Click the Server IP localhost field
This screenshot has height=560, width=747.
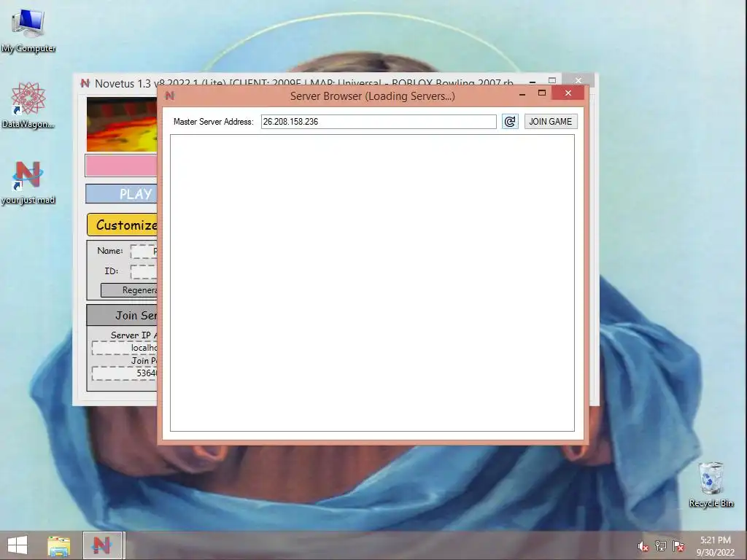(x=125, y=348)
